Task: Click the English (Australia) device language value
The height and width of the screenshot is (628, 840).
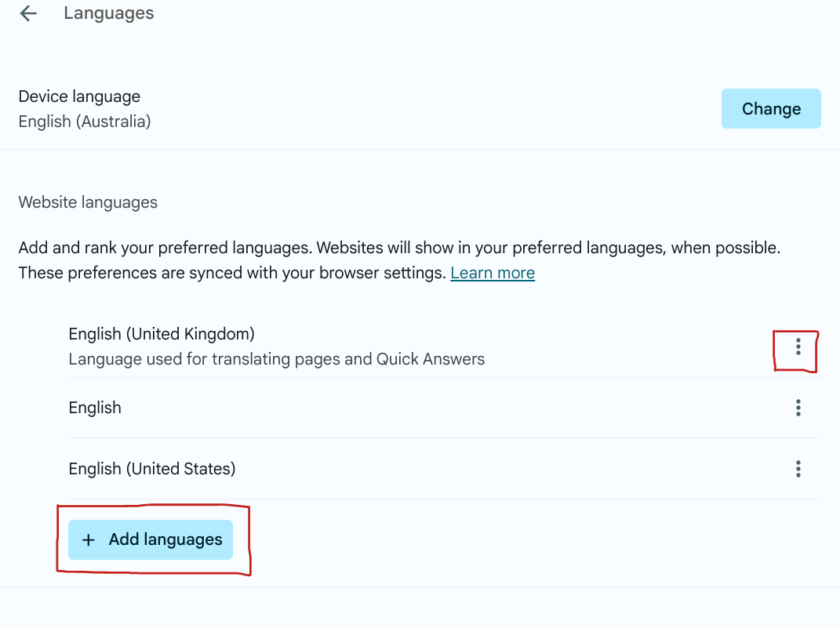Action: coord(85,122)
